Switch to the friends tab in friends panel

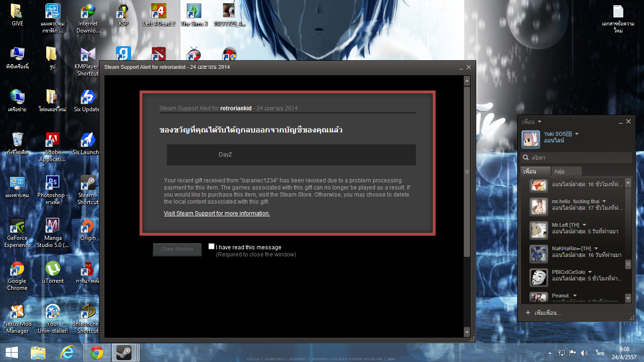point(536,172)
